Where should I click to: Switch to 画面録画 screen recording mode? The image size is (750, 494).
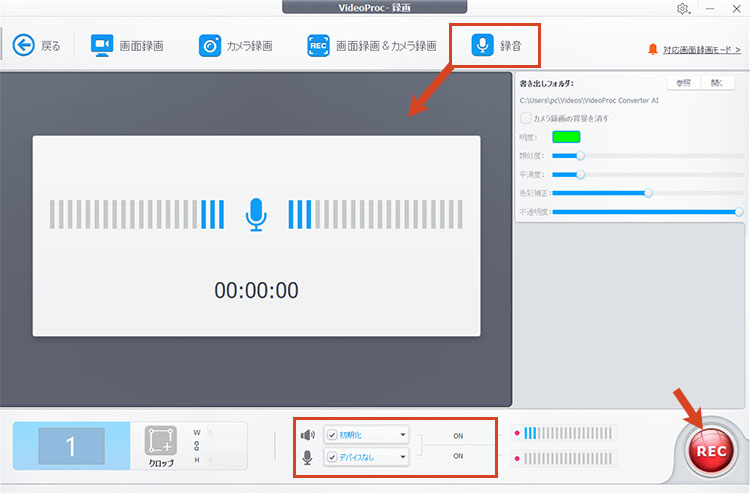point(127,46)
